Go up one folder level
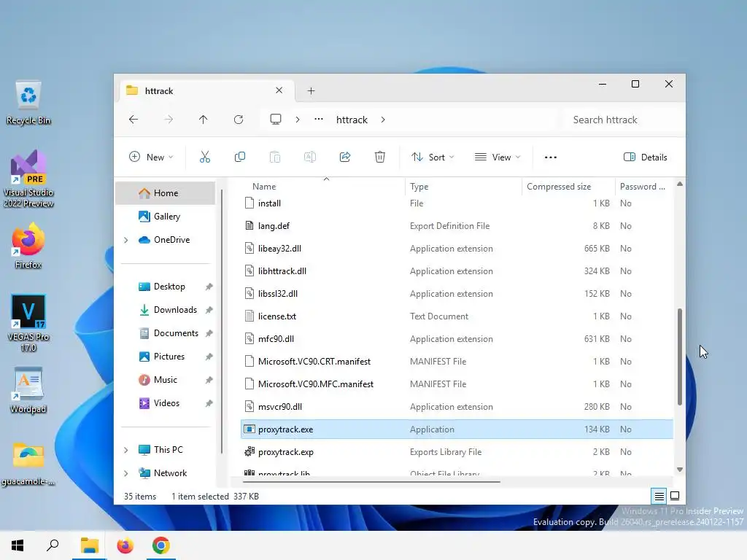Image resolution: width=747 pixels, height=560 pixels. click(204, 120)
